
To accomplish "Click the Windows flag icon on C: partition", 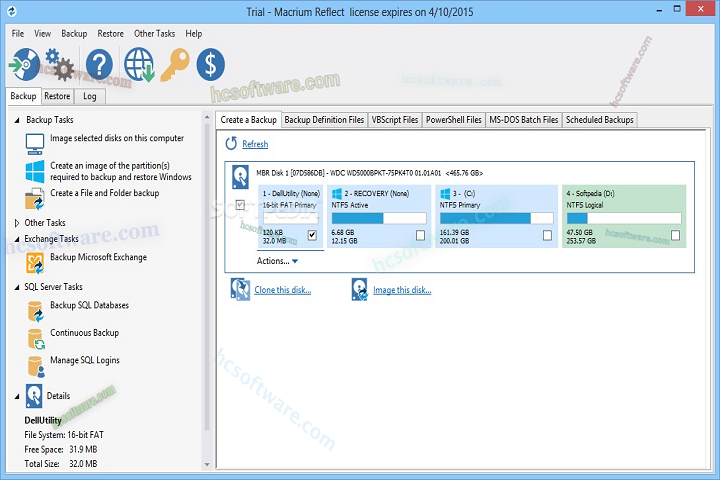I will pyautogui.click(x=445, y=193).
